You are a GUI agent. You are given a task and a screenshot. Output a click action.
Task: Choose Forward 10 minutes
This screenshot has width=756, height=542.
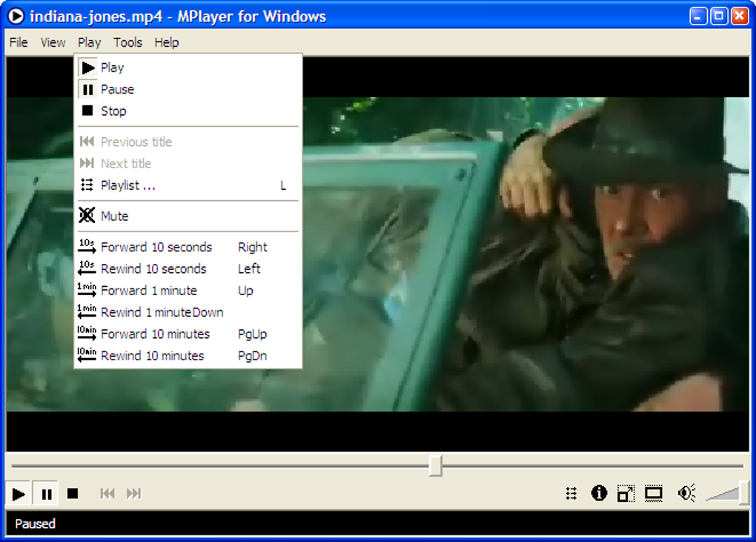(188, 334)
